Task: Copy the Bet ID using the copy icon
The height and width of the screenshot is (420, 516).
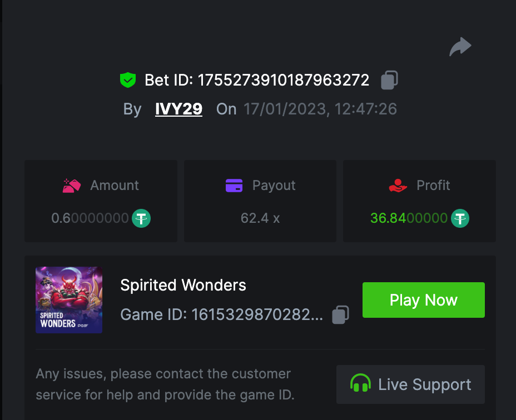Action: (x=389, y=80)
